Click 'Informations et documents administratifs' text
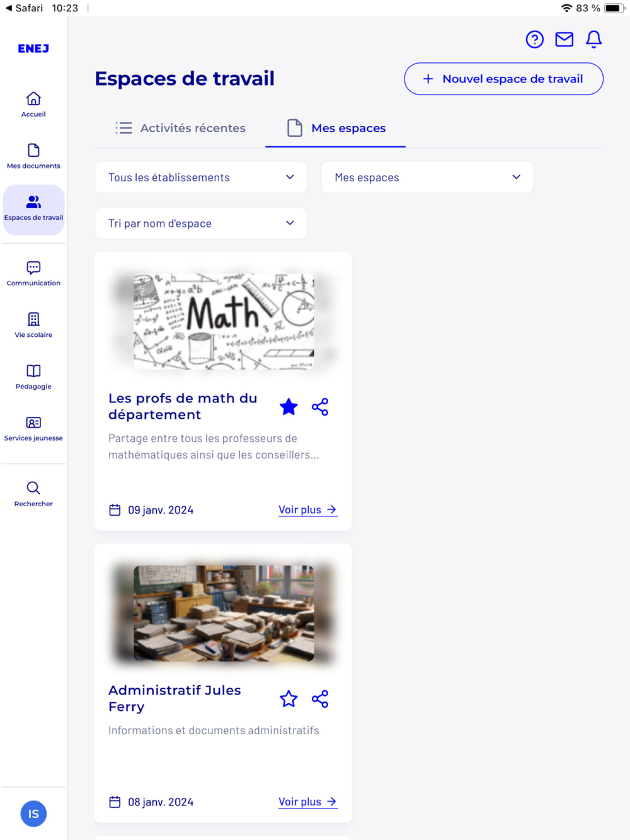Screen dimensions: 630x840 tap(214, 730)
